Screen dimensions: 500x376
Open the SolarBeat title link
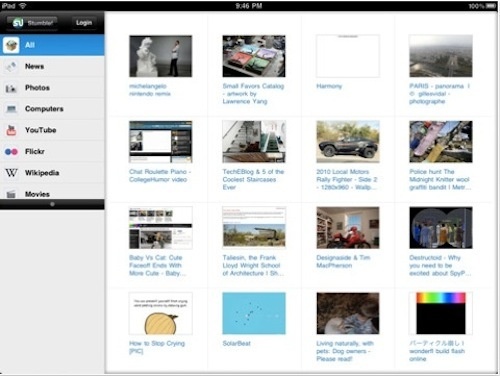[x=236, y=343]
